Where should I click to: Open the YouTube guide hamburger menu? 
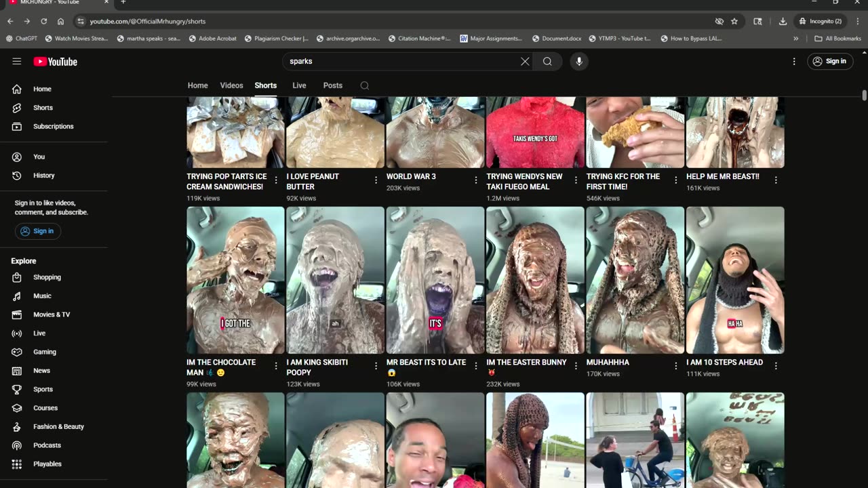coord(17,62)
